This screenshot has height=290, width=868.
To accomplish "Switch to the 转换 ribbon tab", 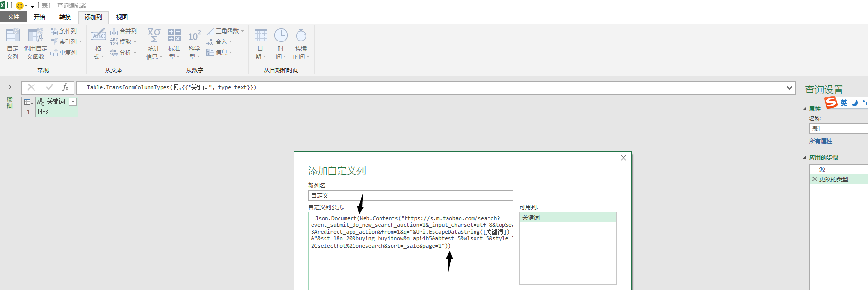I will [65, 17].
